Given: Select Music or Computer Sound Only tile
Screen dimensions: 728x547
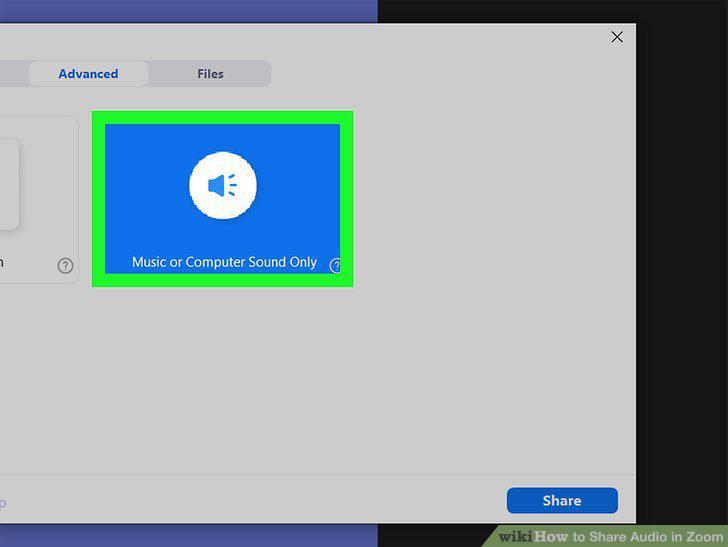Looking at the screenshot, I should pyautogui.click(x=222, y=199).
